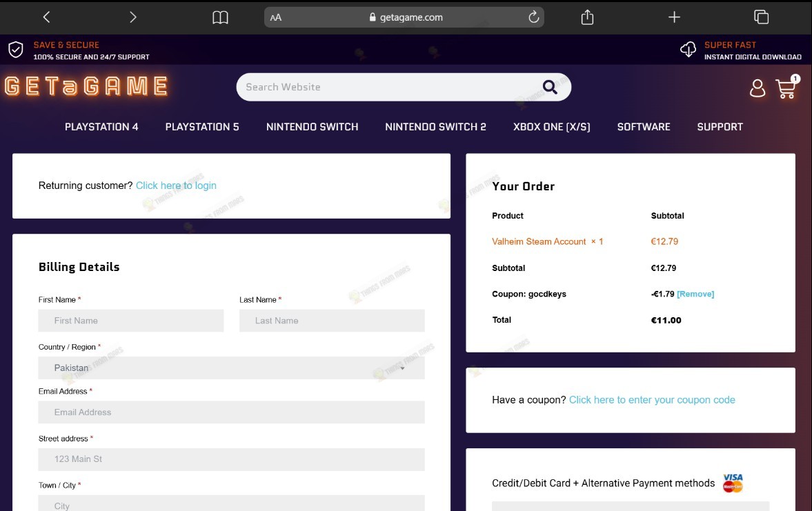The width and height of the screenshot is (812, 511).
Task: Click the €11.00 total amount
Action: 666,320
